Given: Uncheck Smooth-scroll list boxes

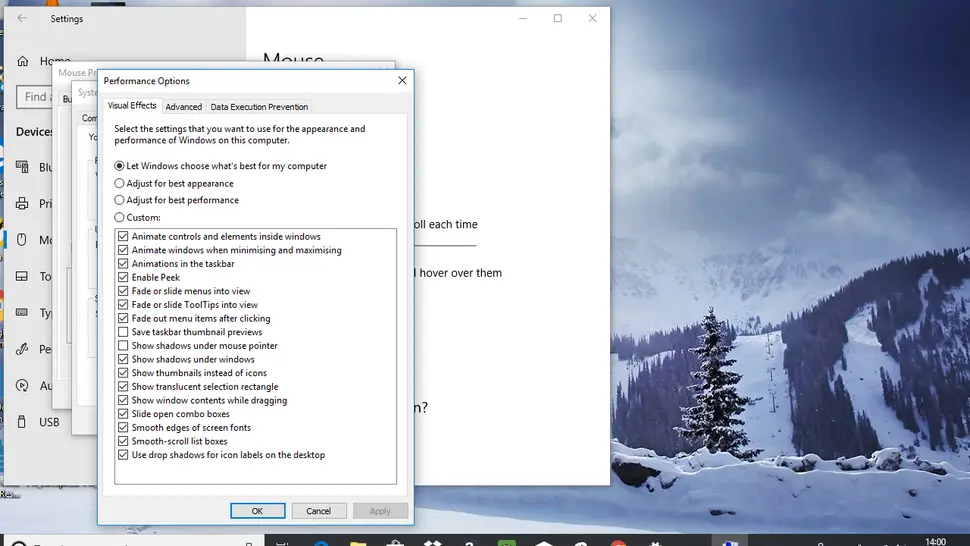Looking at the screenshot, I should 123,441.
